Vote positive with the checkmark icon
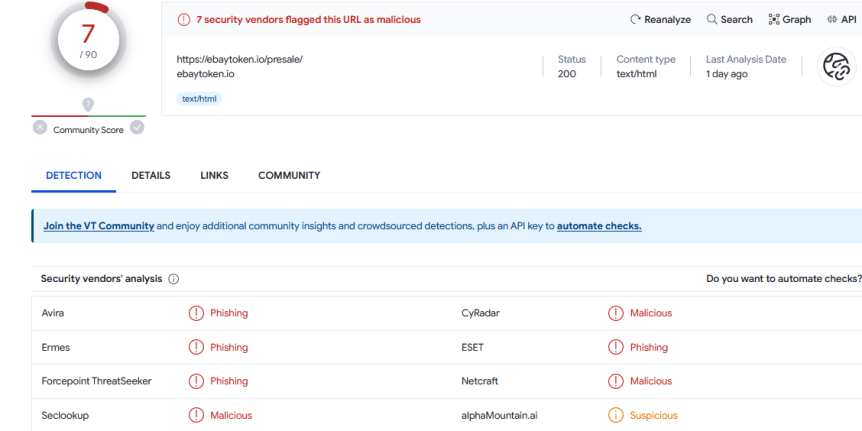 pyautogui.click(x=137, y=128)
